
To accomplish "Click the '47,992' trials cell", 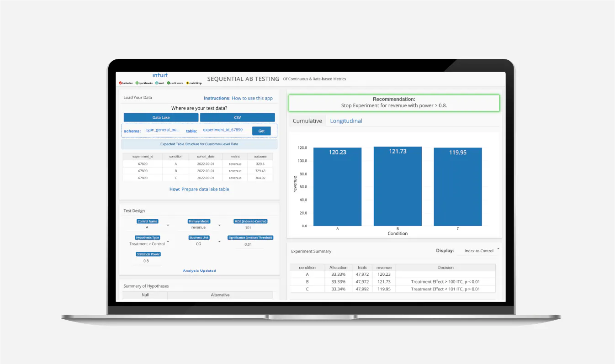I will point(362,289).
